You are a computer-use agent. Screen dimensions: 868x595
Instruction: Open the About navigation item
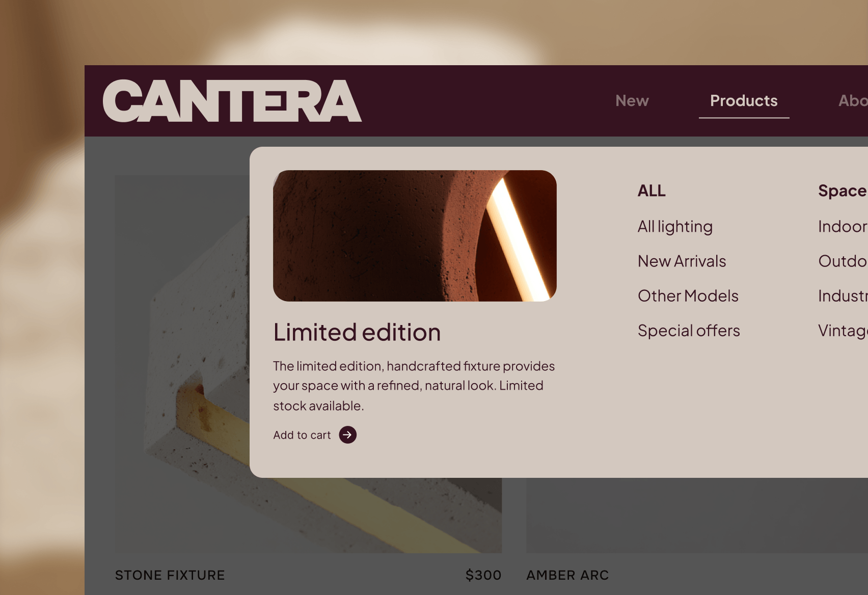click(x=853, y=101)
